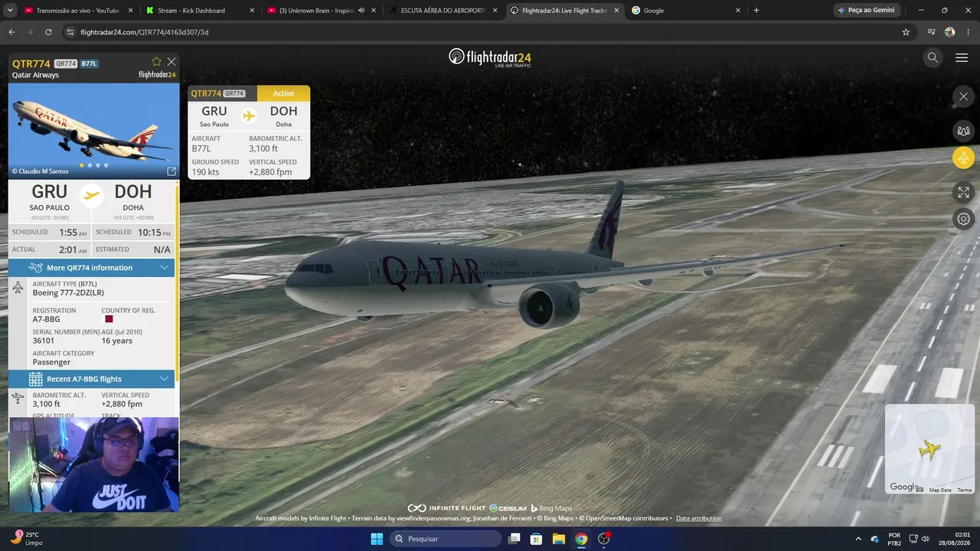Open the Windows Start menu
The image size is (980, 551).
377,539
